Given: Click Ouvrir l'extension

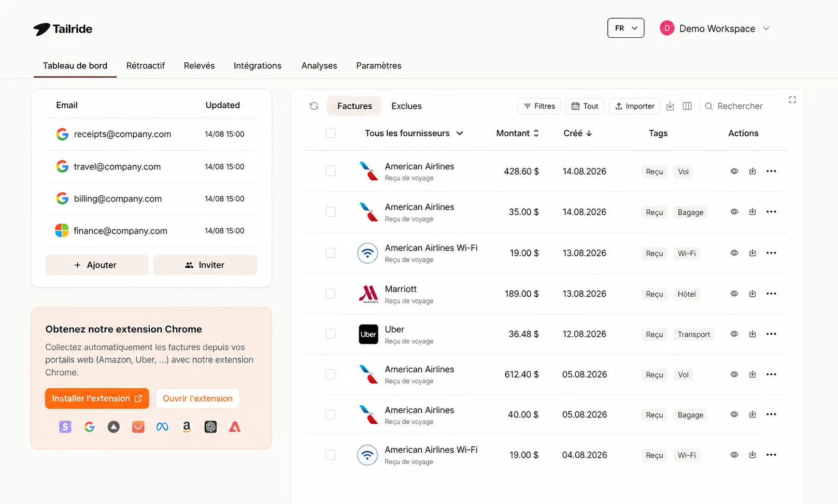Looking at the screenshot, I should point(197,398).
